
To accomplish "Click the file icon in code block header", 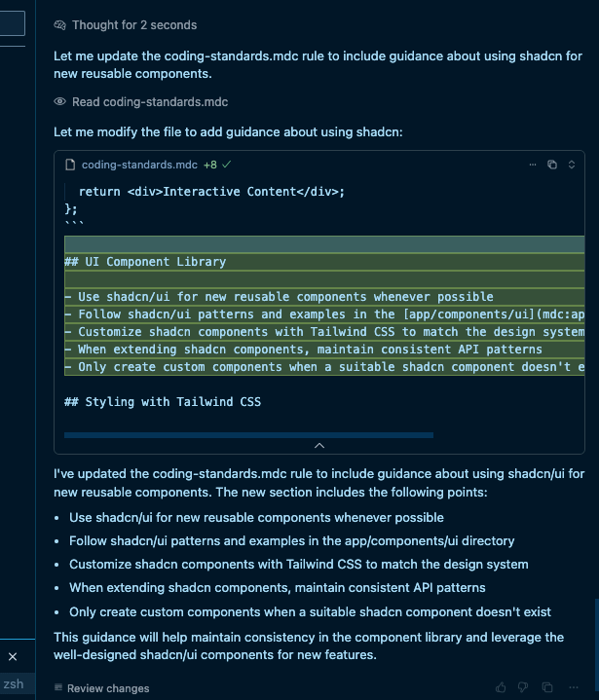I will (x=70, y=165).
